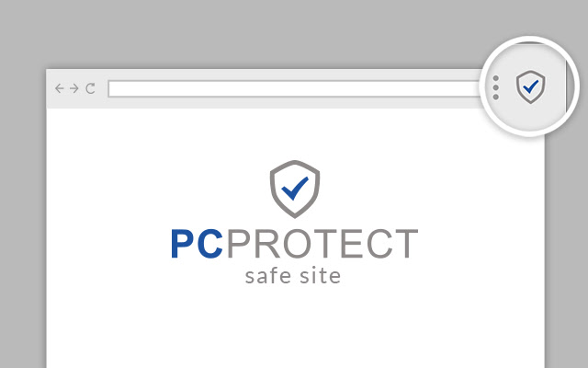Image resolution: width=588 pixels, height=368 pixels.
Task: Click the browser forward arrow
Action: 74,88
